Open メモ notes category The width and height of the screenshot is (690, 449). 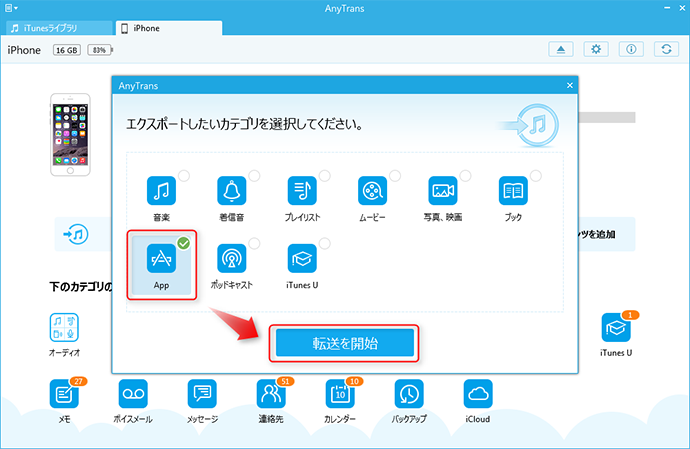64,394
